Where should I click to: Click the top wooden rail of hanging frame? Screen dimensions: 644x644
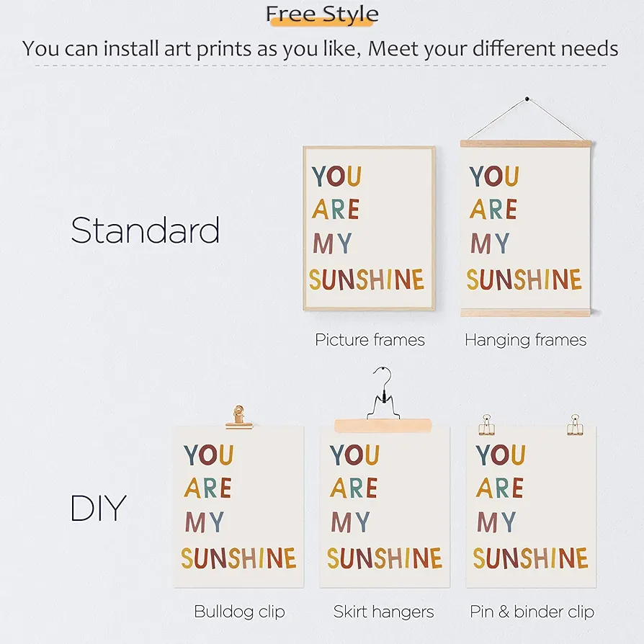(526, 143)
